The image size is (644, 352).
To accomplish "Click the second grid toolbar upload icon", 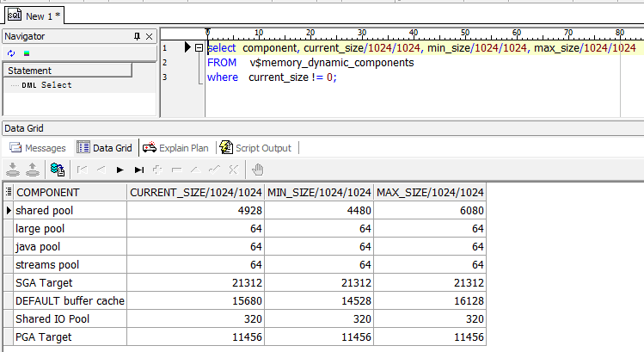I will coord(31,170).
